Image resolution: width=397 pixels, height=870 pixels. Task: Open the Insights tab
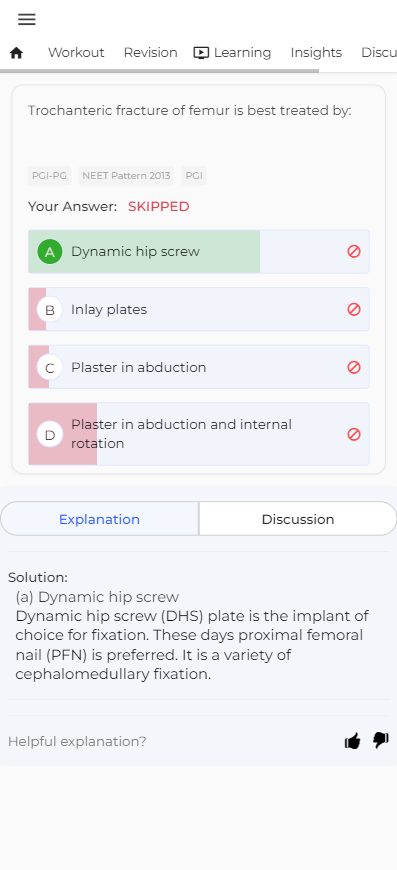316,53
